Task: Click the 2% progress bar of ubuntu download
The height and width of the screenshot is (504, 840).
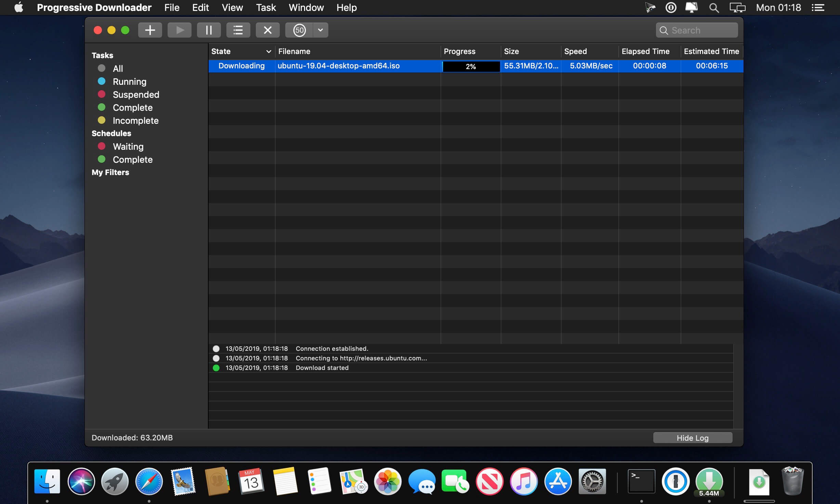Action: (471, 66)
